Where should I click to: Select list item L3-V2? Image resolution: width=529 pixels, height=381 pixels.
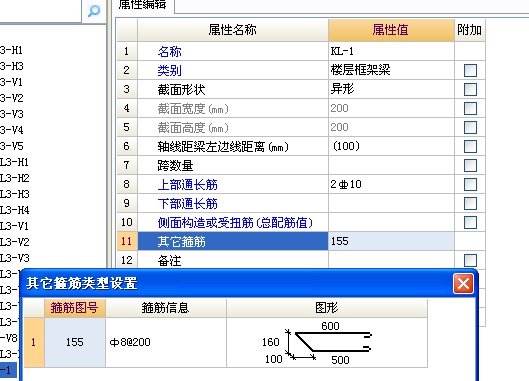(15, 242)
